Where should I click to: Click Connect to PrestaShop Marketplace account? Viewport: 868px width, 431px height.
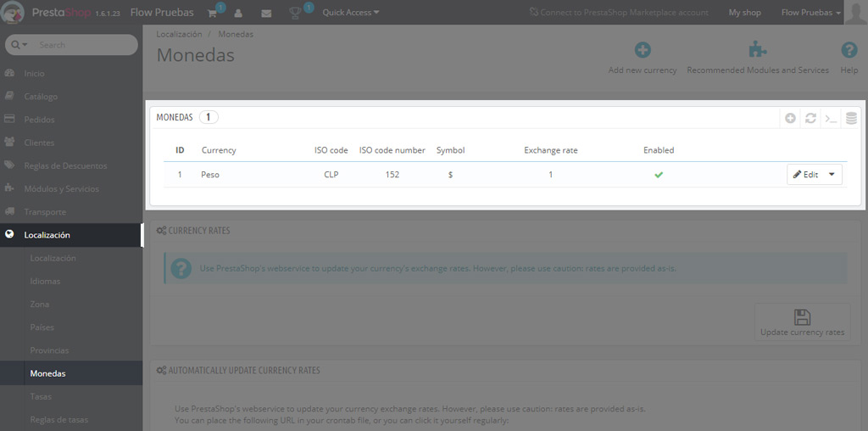pos(618,12)
